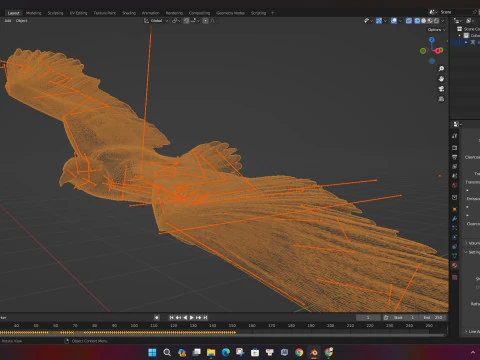Jump to the first frame in timeline
480x360 pixels.
[172, 318]
